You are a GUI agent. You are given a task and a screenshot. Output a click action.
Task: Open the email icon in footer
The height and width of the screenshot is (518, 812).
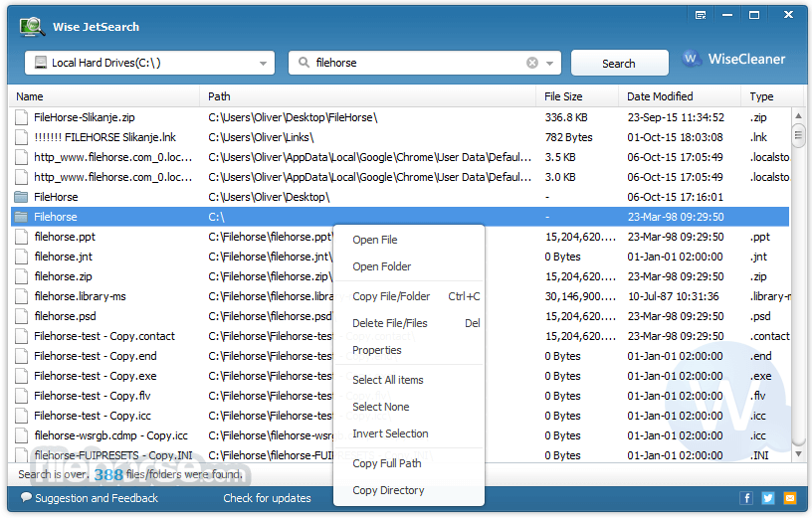point(790,498)
